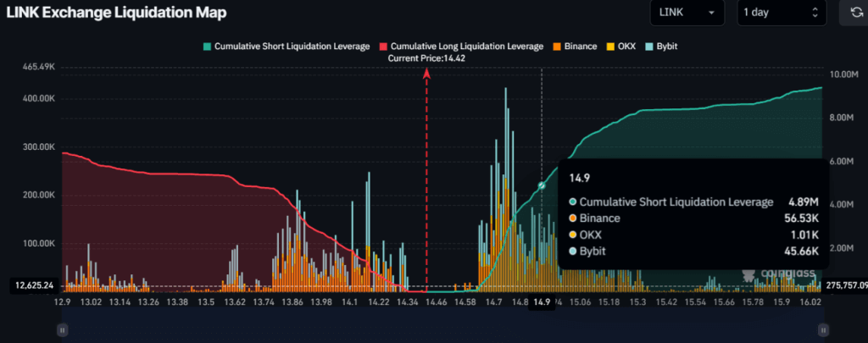Image resolution: width=868 pixels, height=343 pixels.
Task: Click the 13.86 x-axis label
Action: [x=292, y=302]
